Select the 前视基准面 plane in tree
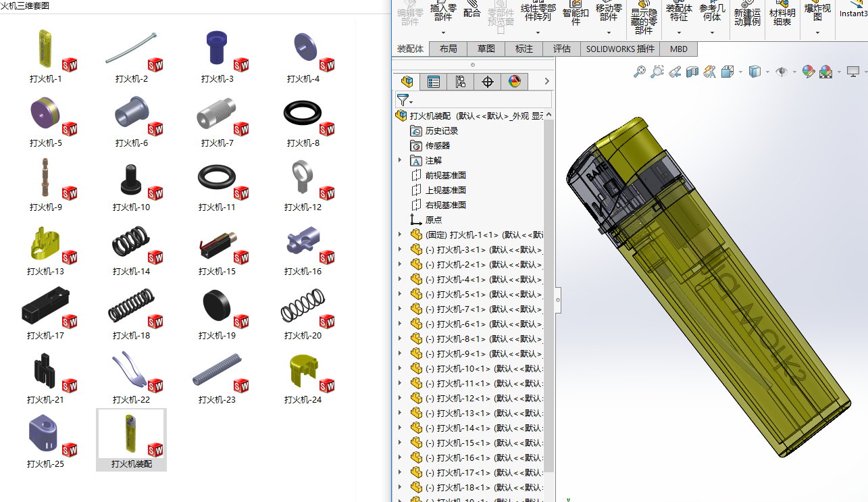Viewport: 868px width, 502px height. [x=445, y=175]
